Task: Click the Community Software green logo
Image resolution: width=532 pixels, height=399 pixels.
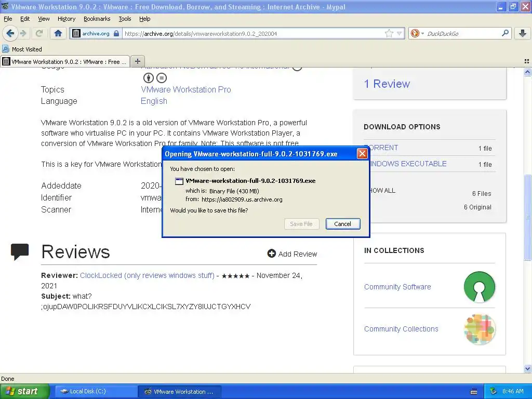Action: click(480, 287)
